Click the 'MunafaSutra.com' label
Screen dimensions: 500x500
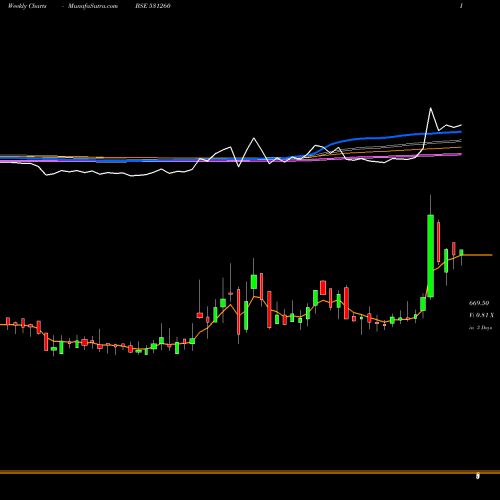[93, 6]
